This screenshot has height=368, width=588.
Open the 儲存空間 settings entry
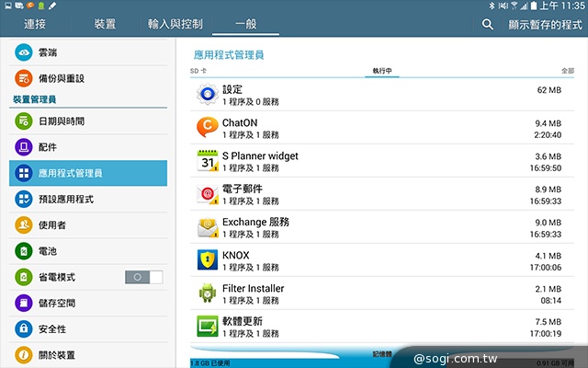pos(88,303)
